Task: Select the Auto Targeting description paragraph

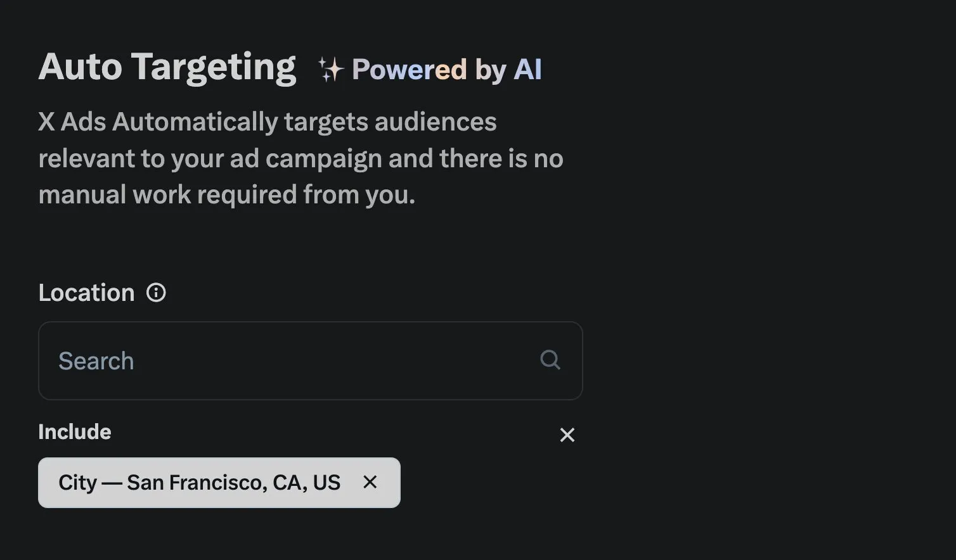Action: tap(301, 158)
